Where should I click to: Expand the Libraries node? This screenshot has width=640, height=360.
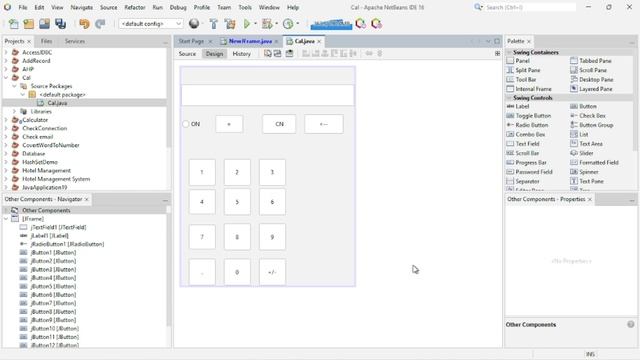14,112
